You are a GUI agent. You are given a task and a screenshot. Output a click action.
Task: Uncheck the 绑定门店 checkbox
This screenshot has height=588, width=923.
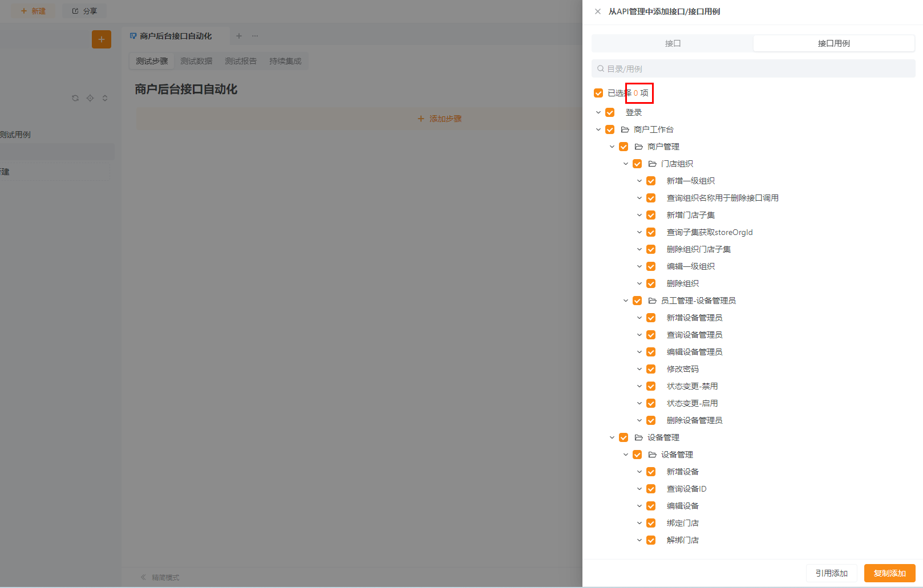pyautogui.click(x=651, y=523)
